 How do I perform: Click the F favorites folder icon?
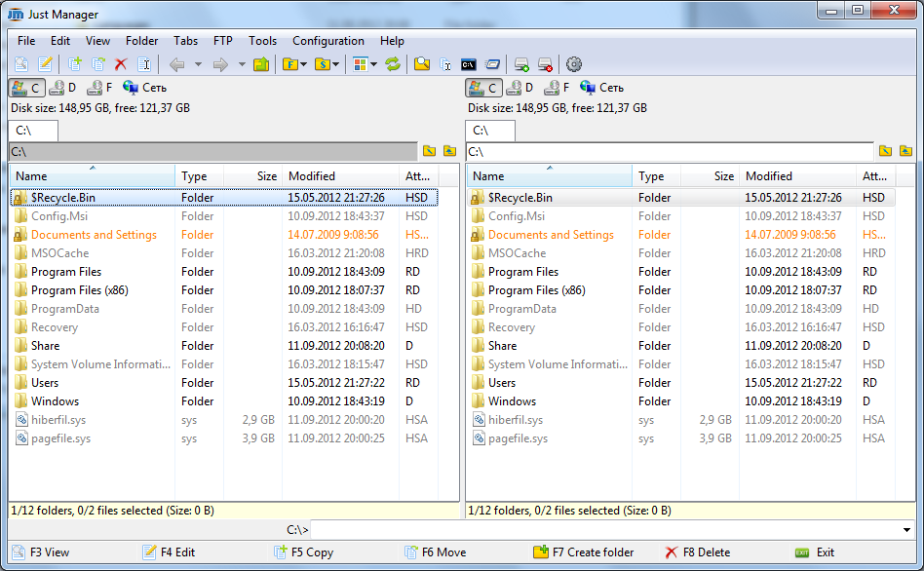pyautogui.click(x=289, y=63)
